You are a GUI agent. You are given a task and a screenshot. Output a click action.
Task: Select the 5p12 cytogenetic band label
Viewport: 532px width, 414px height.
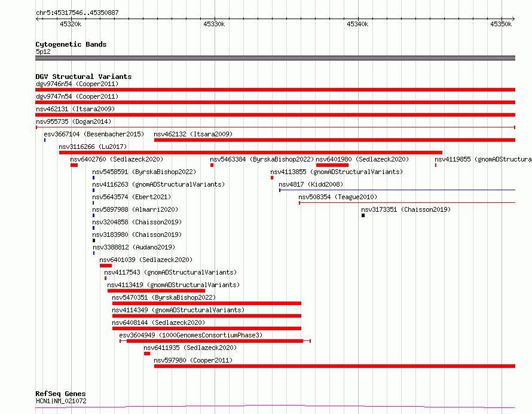pyautogui.click(x=43, y=51)
